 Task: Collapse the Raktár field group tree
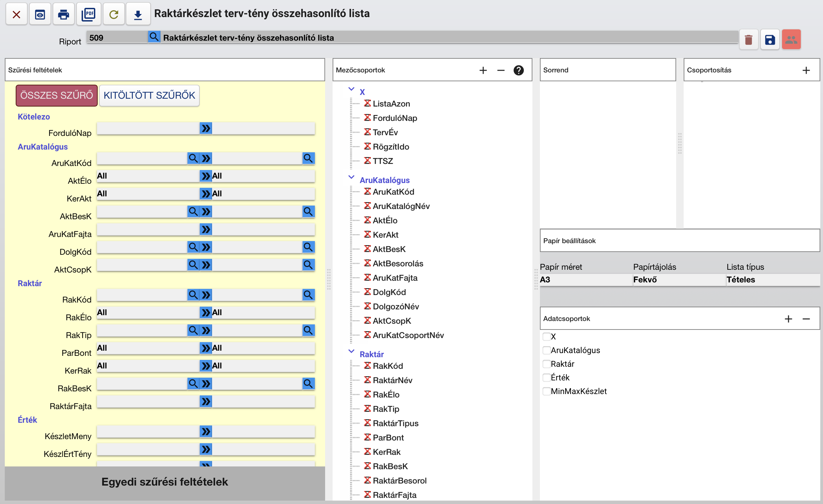(351, 351)
